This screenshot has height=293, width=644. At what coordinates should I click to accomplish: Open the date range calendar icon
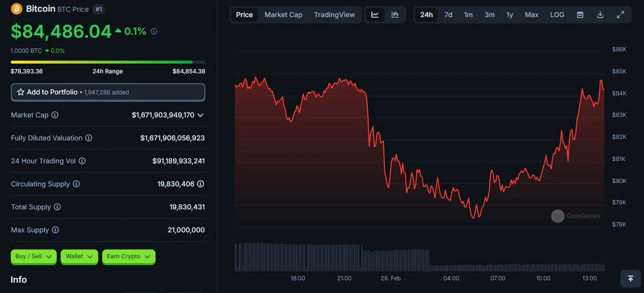pyautogui.click(x=580, y=15)
